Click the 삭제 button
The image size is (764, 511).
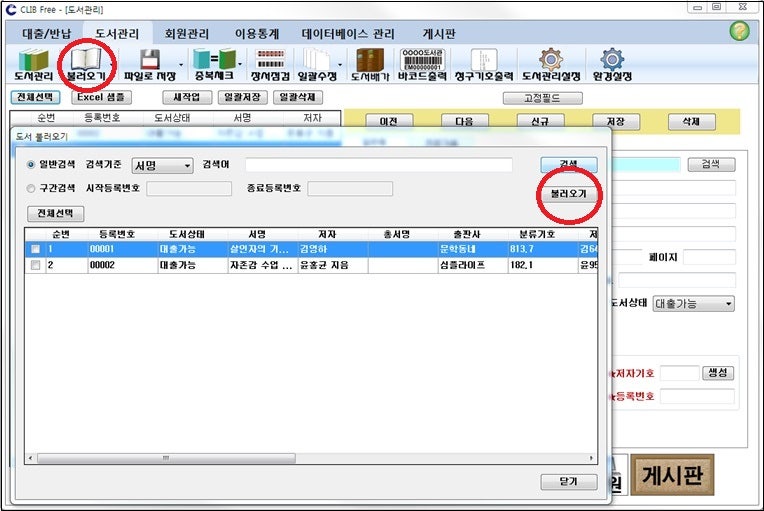691,121
